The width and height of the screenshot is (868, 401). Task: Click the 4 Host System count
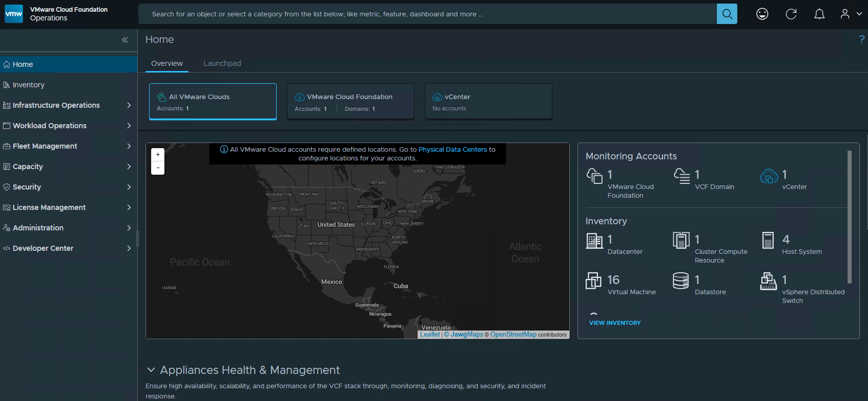pyautogui.click(x=786, y=240)
